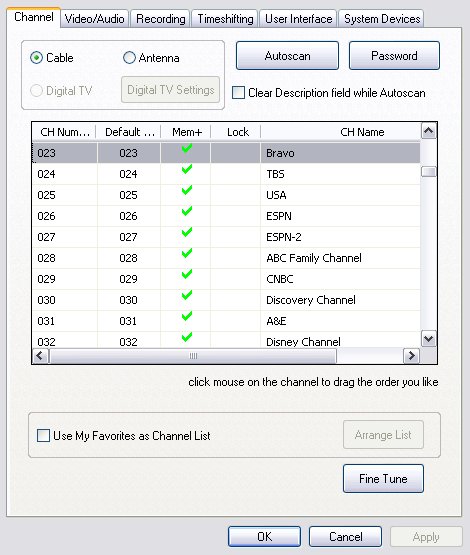Click the vertical scrollbar thumb of channel list
This screenshot has height=555, width=470.
pyautogui.click(x=429, y=172)
